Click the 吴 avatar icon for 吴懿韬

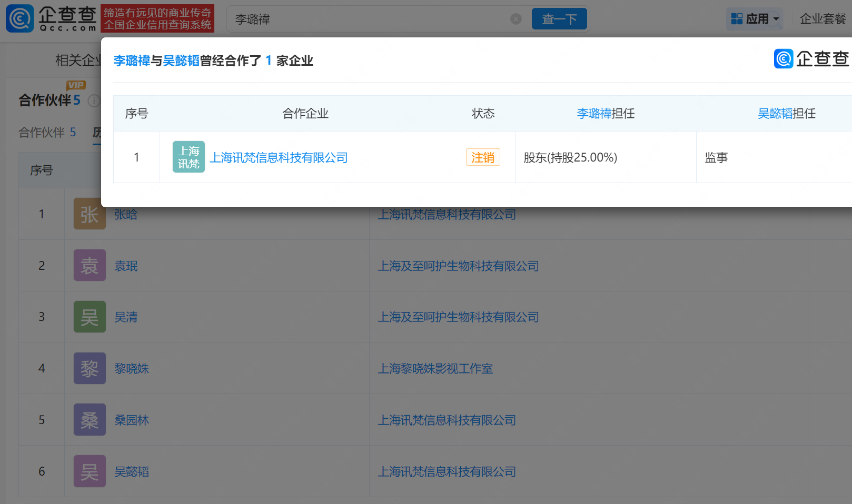coord(90,471)
